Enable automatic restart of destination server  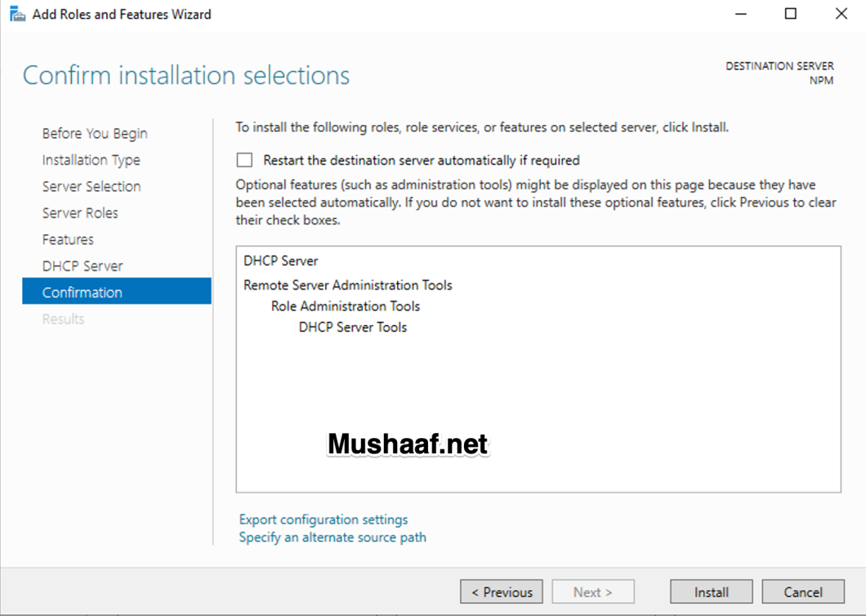243,159
